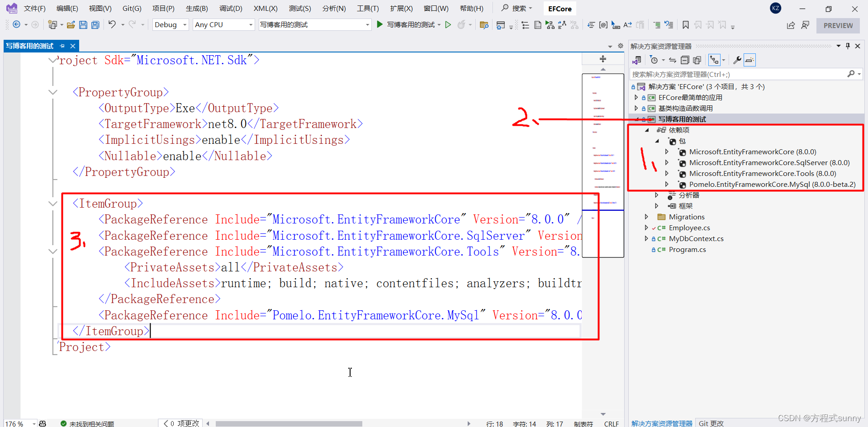Click the Show All Files icon

[x=697, y=60]
